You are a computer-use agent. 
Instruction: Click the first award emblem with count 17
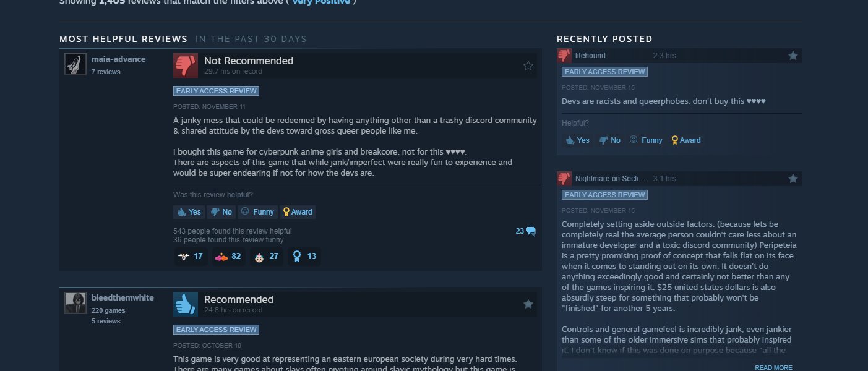tap(191, 256)
